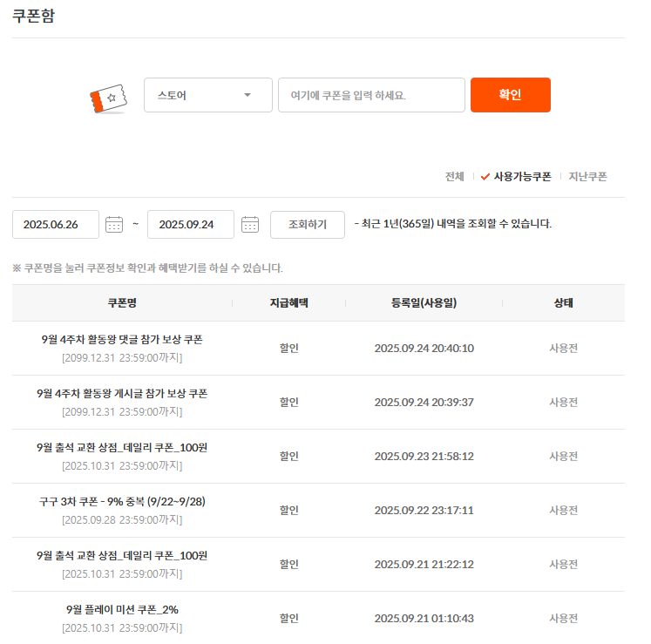Click the coupon ticket icon
The image size is (651, 644).
(x=108, y=98)
